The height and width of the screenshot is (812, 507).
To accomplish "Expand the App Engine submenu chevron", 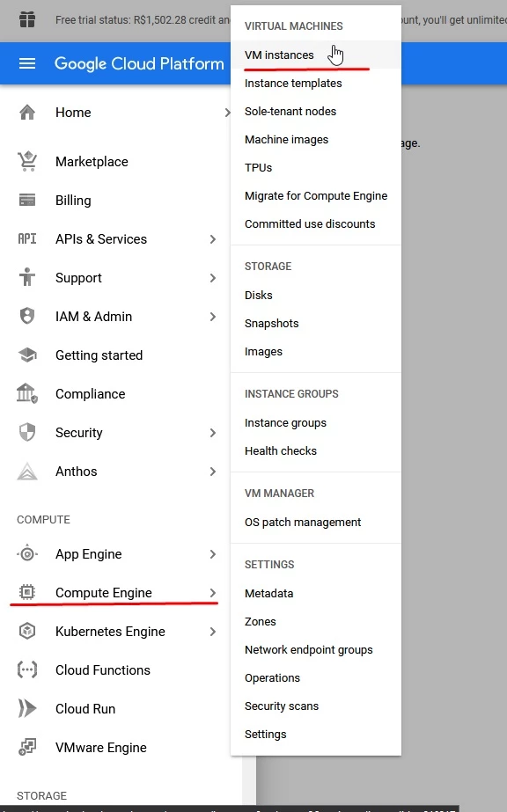I will tap(213, 553).
